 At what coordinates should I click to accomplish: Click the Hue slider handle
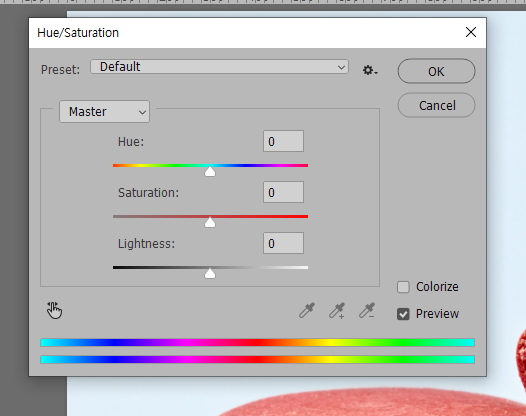click(x=210, y=171)
